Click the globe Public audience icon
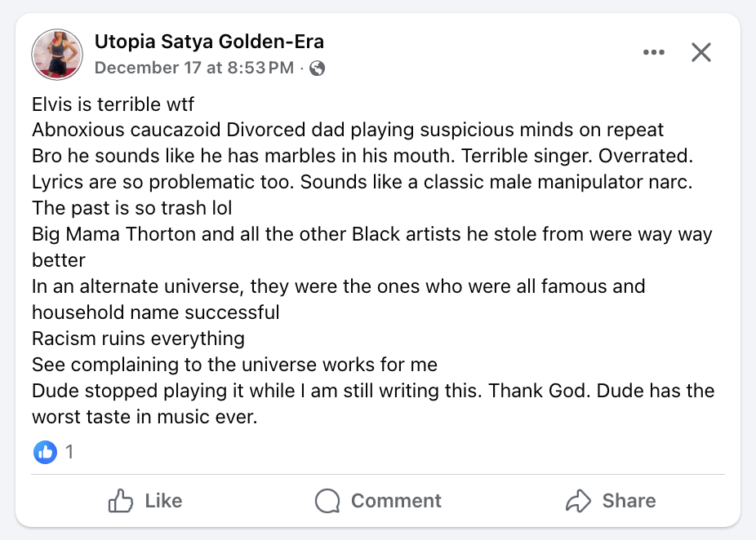 coord(318,69)
